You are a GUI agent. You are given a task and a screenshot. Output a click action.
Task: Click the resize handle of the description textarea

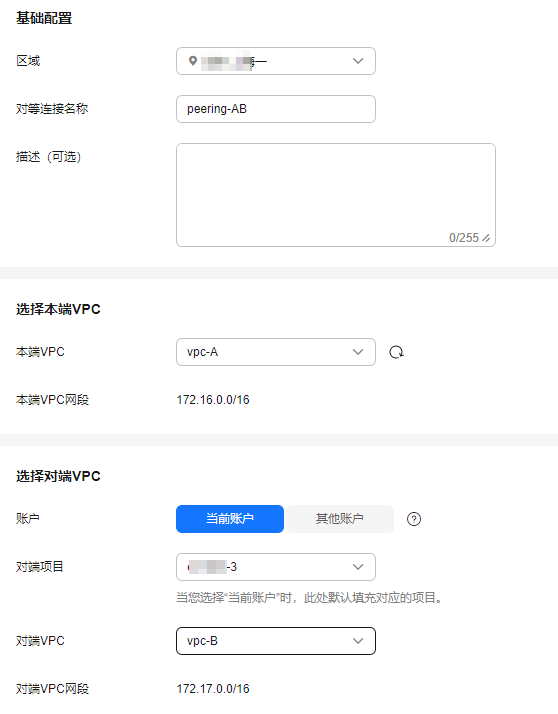pos(486,238)
